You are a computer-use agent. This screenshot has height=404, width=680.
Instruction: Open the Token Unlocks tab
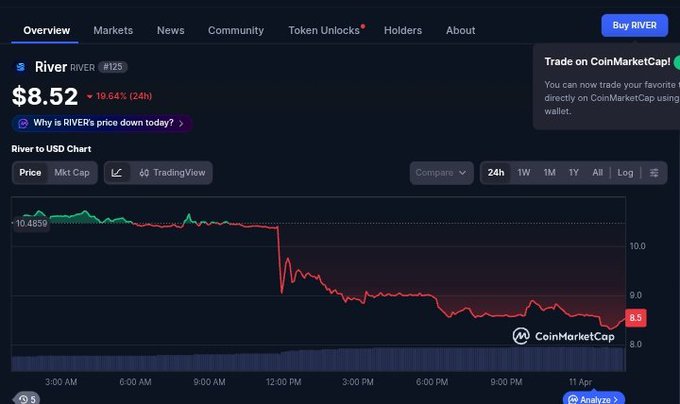[x=324, y=30]
